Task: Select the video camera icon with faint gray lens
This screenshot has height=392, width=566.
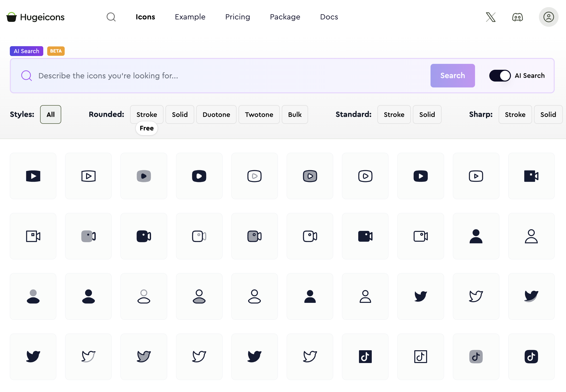Action: 199,236
